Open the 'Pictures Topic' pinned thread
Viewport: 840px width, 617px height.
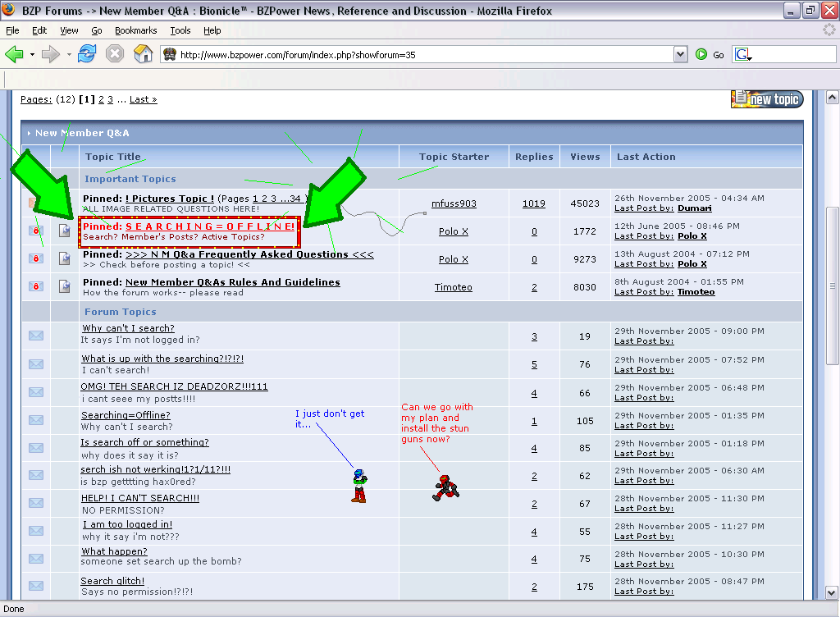[170, 199]
